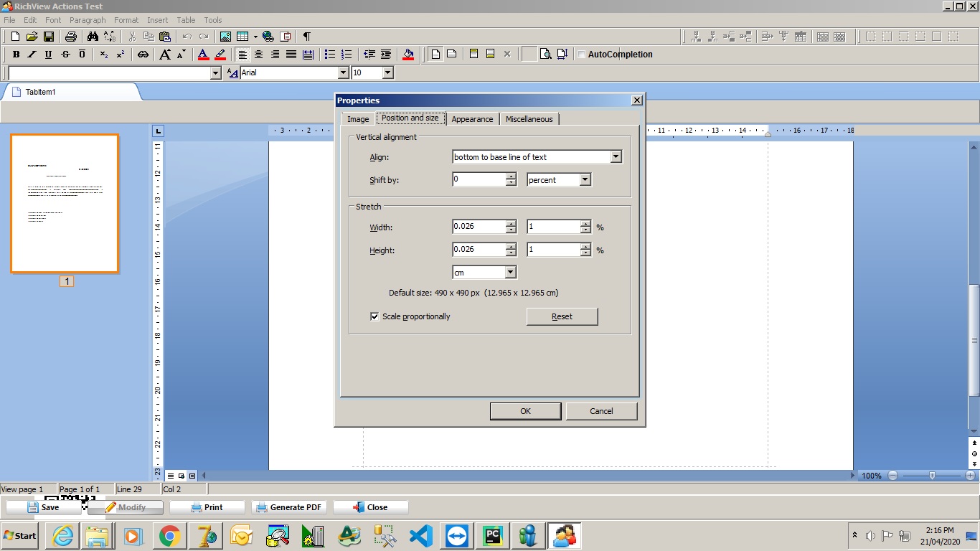Click the text highlight color icon
Screen dimensions: 980x551
pyautogui.click(x=220, y=55)
